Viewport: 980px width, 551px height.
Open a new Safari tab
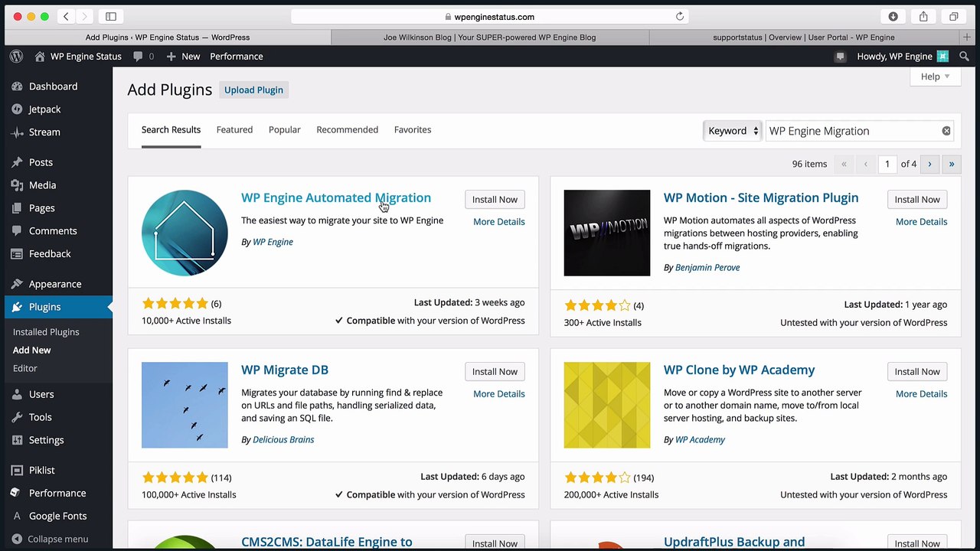click(x=968, y=37)
